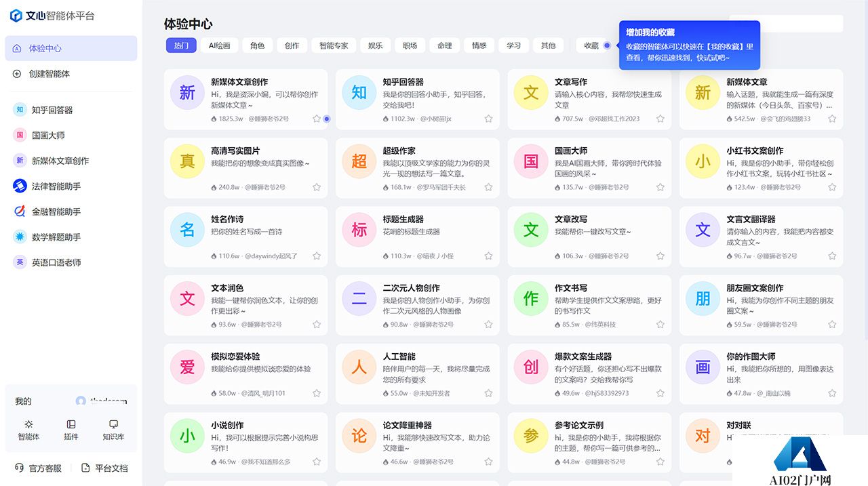Star the 小说创作 card

317,462
